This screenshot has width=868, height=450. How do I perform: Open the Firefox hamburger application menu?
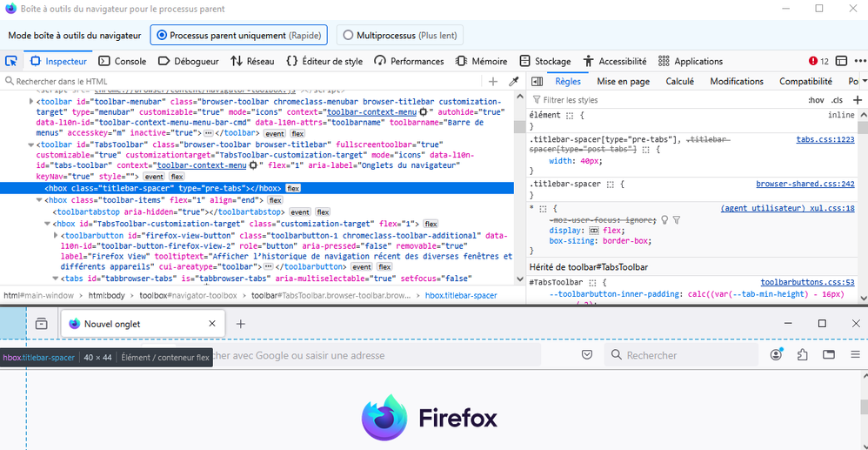(x=855, y=354)
